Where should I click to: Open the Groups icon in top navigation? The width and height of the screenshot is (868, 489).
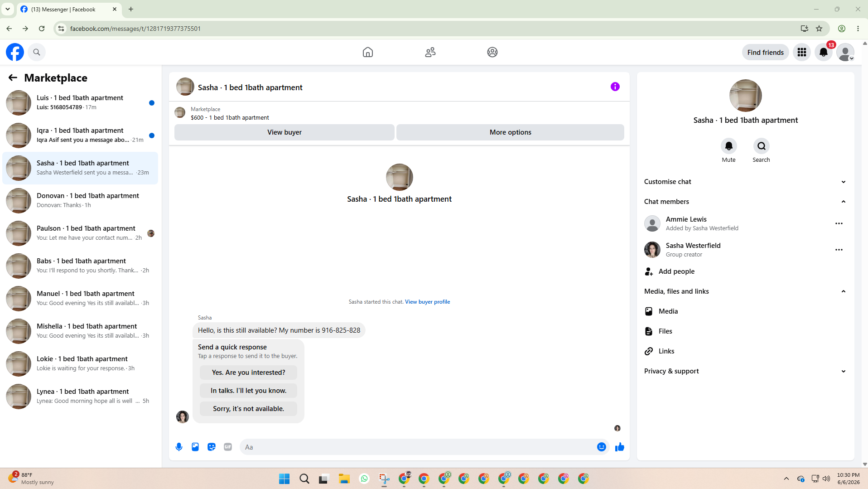(492, 52)
